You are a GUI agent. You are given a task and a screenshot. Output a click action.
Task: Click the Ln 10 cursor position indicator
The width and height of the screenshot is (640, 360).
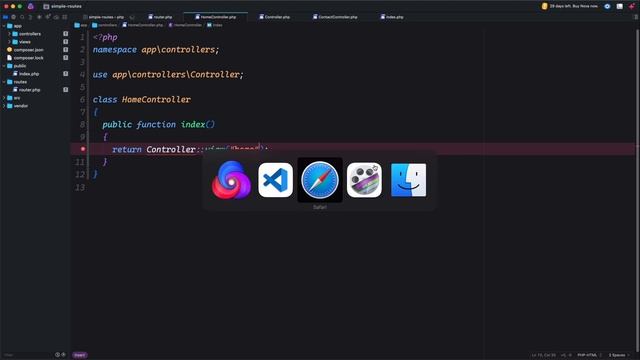[543, 355]
